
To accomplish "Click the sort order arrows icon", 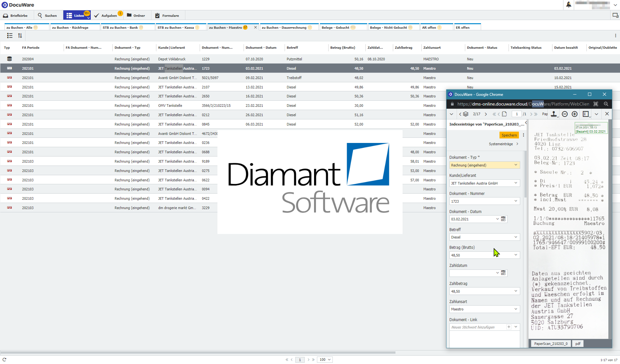I will click(x=20, y=35).
